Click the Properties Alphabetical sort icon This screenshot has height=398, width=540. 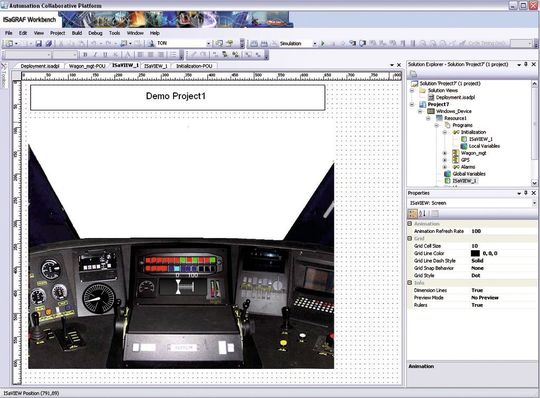tap(423, 213)
